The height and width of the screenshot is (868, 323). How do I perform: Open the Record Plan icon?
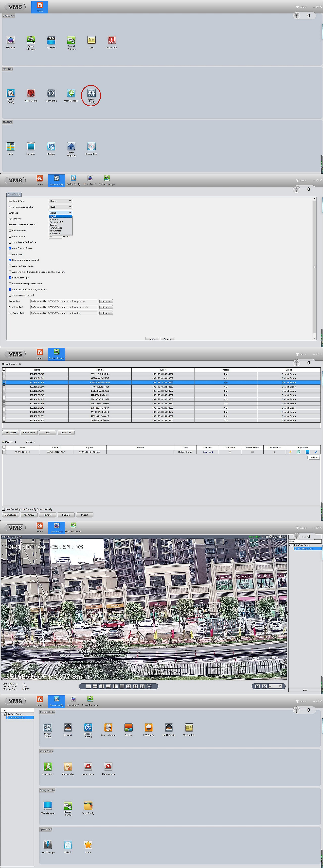click(x=91, y=147)
